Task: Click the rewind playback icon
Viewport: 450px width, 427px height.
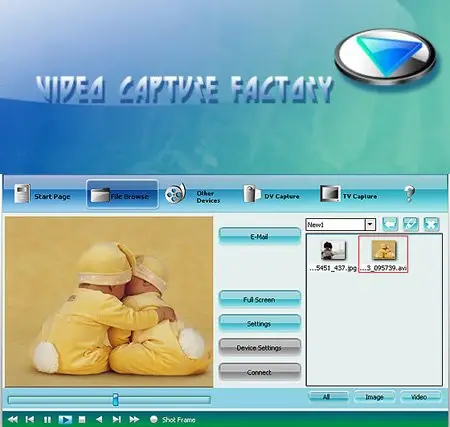Action: [x=13, y=419]
